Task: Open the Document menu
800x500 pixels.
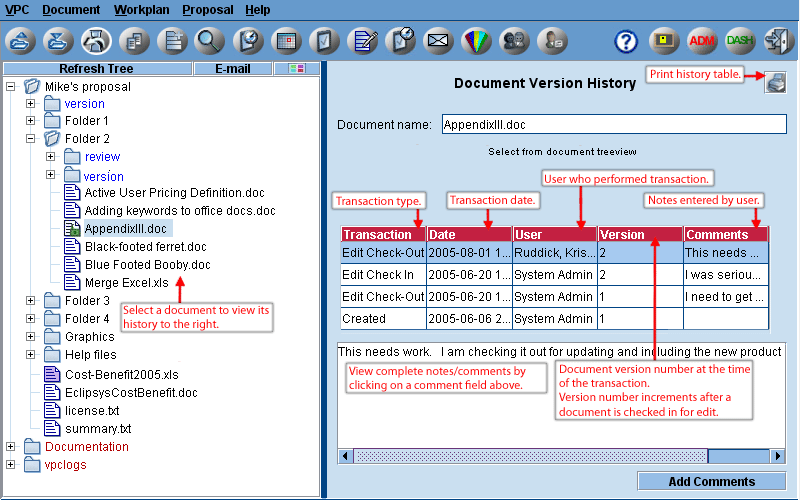Action: coord(71,10)
